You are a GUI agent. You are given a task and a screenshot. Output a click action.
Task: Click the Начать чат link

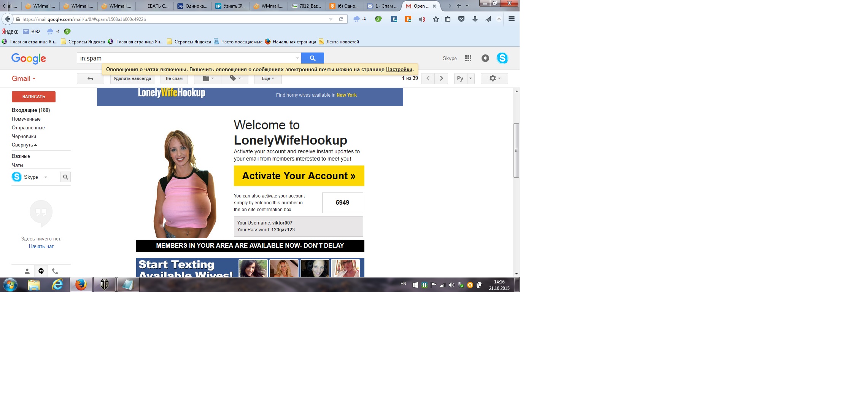tap(41, 247)
